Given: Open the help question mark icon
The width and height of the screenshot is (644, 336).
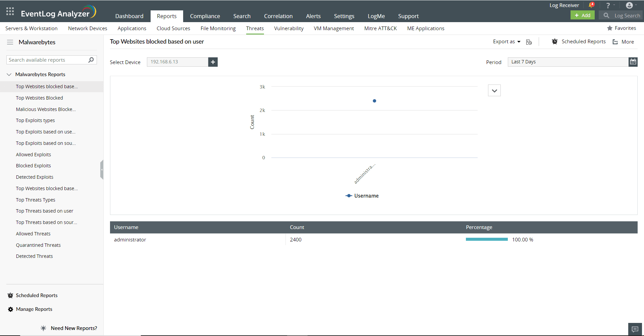Looking at the screenshot, I should (x=608, y=5).
